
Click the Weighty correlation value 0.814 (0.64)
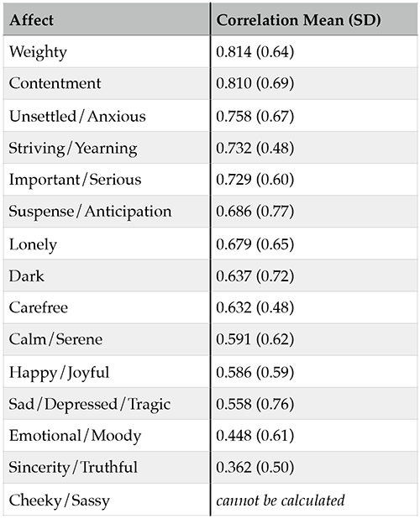255,51
